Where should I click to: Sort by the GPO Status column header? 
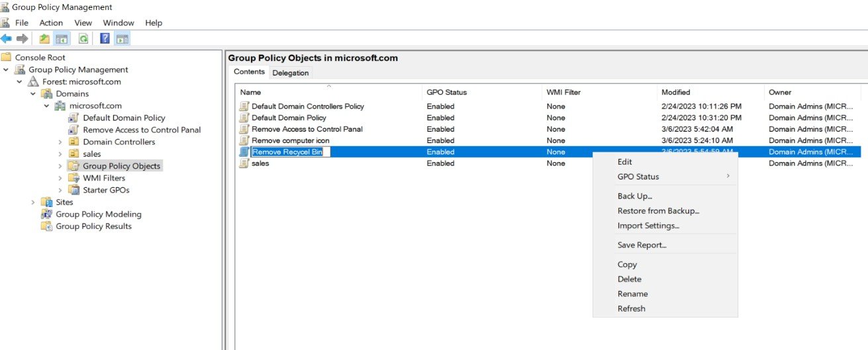coord(481,92)
